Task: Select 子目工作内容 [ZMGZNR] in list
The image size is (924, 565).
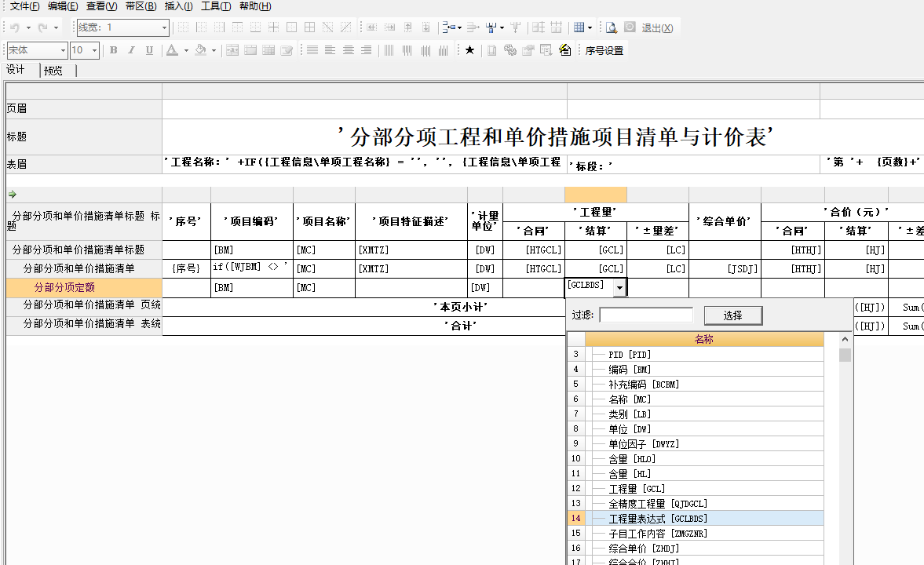Action: pyautogui.click(x=704, y=533)
